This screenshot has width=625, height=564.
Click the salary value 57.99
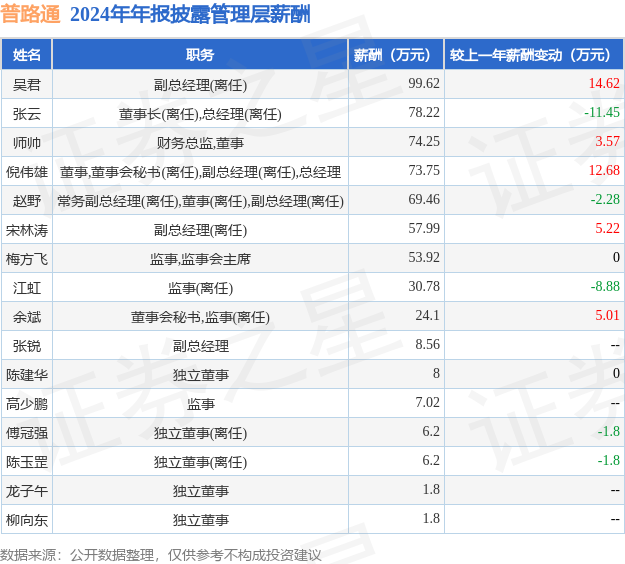(424, 228)
